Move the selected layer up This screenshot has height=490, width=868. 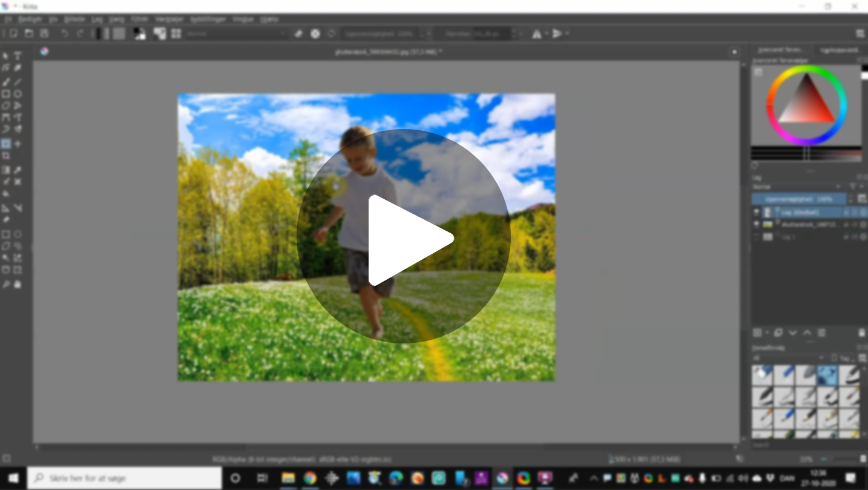pyautogui.click(x=807, y=333)
